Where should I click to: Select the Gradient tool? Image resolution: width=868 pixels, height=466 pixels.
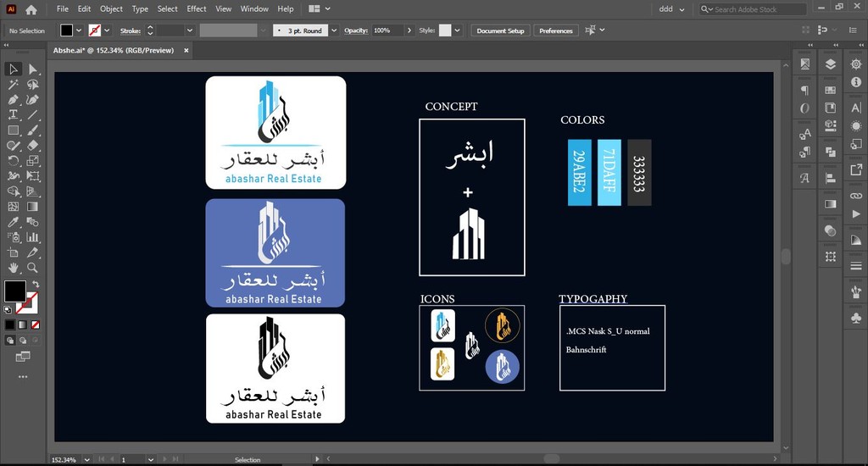tap(33, 207)
